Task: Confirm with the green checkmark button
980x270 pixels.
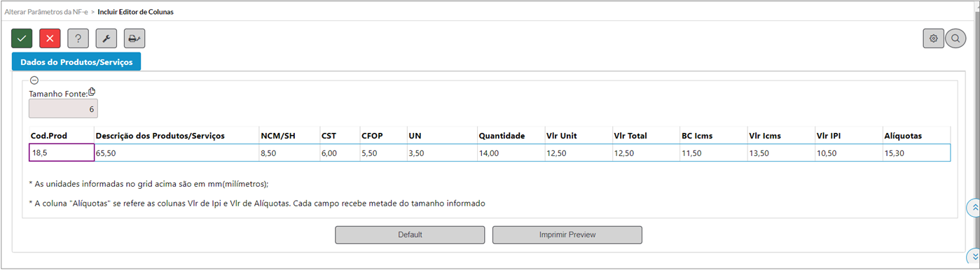Action: tap(22, 38)
